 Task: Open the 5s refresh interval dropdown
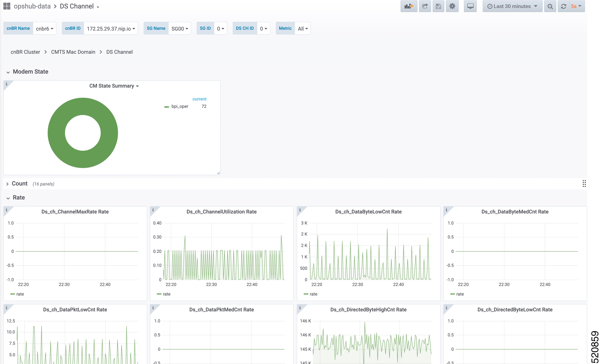[577, 6]
